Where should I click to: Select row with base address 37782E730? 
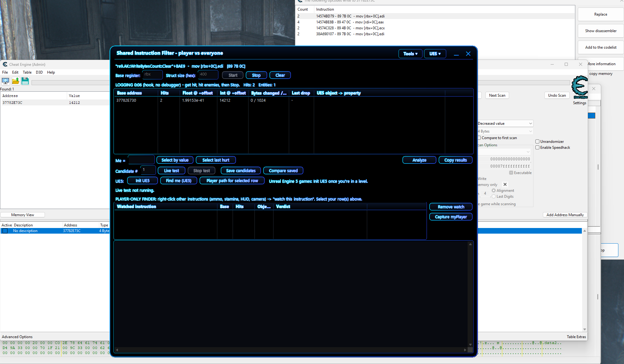(x=293, y=100)
